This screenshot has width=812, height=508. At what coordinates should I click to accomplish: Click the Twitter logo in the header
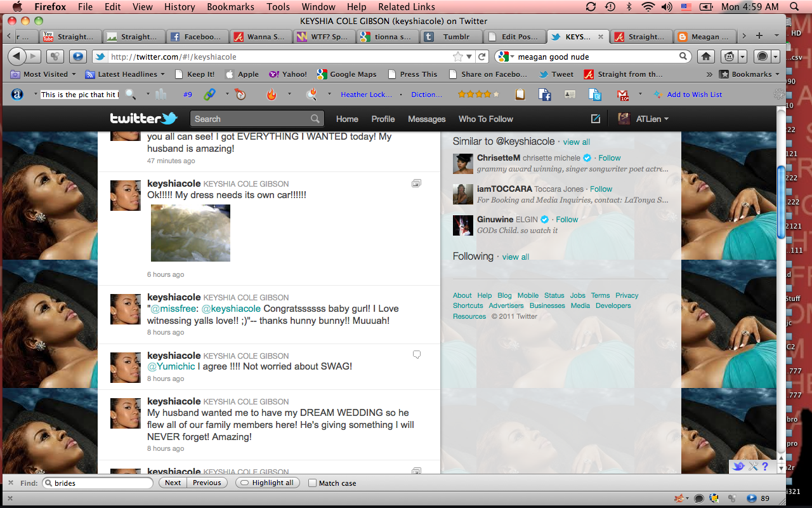pyautogui.click(x=143, y=119)
